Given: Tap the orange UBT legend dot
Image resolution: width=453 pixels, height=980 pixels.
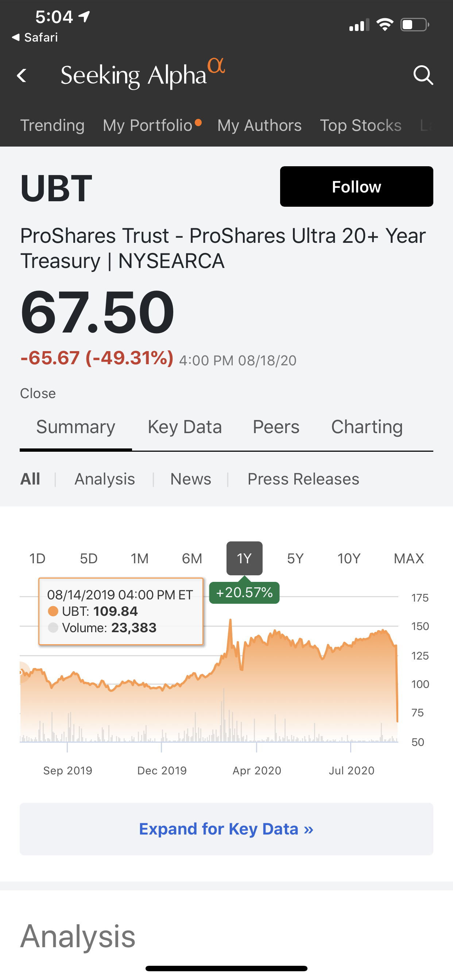Looking at the screenshot, I should (53, 611).
